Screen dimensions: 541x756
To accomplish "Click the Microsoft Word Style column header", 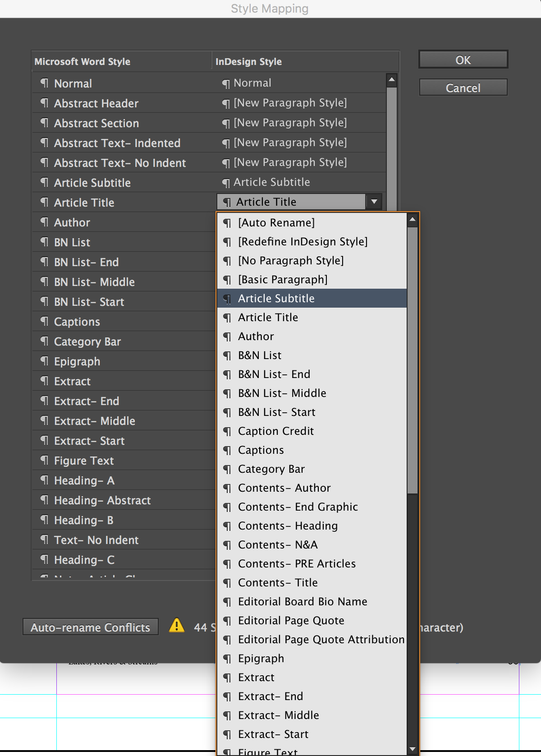I will click(122, 61).
